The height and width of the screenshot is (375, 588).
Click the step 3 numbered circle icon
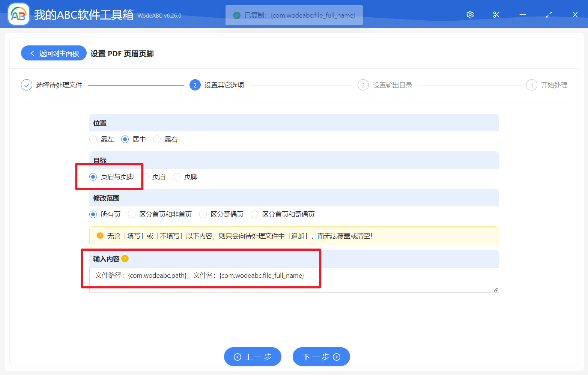[363, 85]
